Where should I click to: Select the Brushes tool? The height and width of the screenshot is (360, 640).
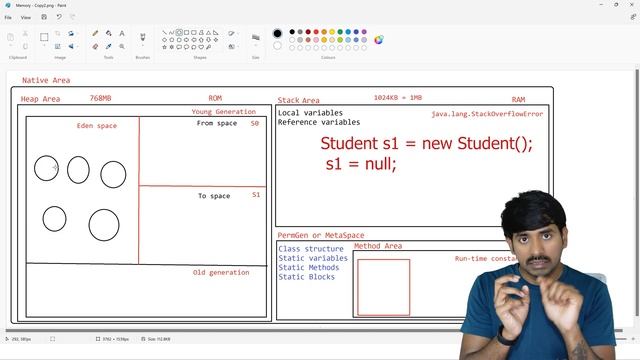[142, 37]
